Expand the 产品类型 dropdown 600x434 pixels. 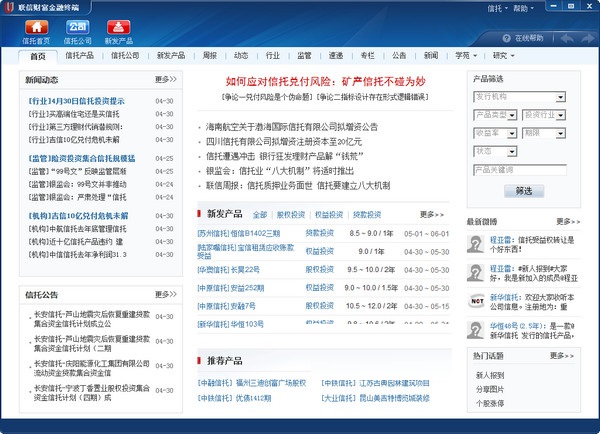[x=512, y=115]
